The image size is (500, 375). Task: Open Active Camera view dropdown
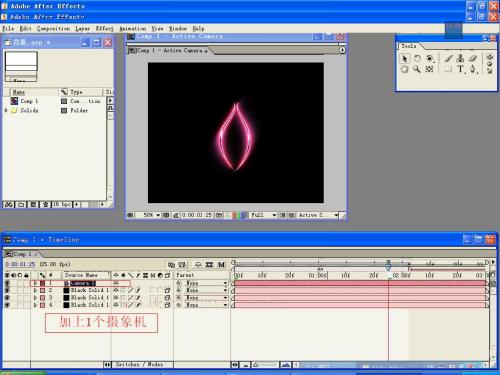tap(318, 215)
